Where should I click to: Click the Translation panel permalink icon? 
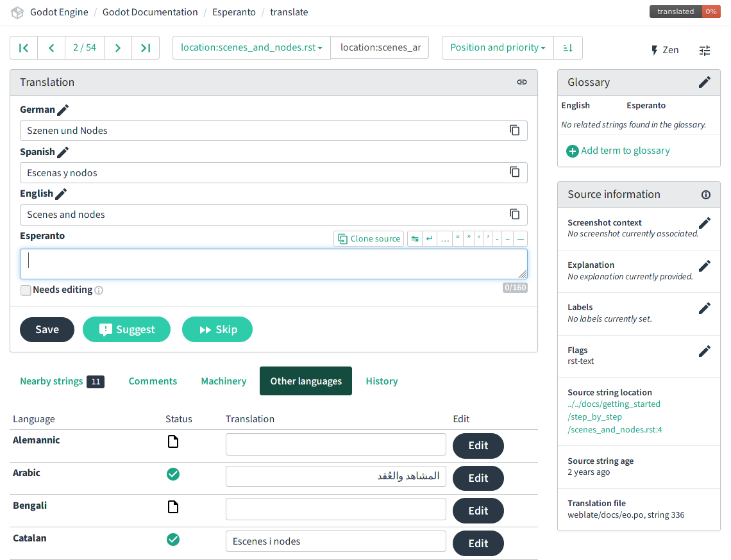pos(522,82)
